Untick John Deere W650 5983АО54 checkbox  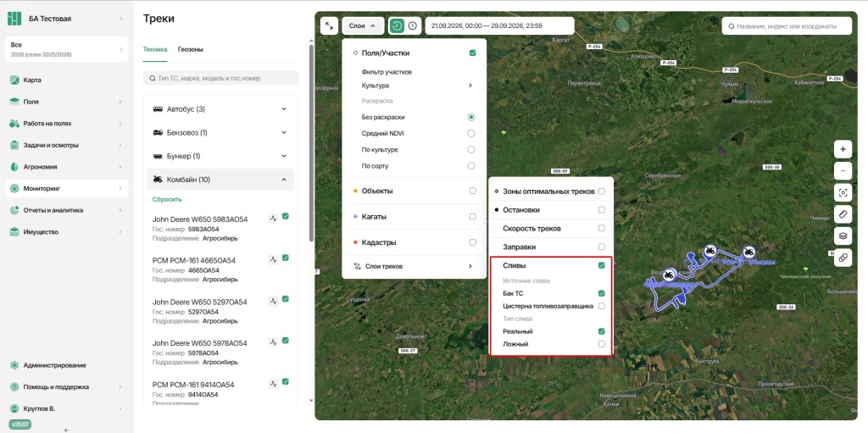pos(286,217)
